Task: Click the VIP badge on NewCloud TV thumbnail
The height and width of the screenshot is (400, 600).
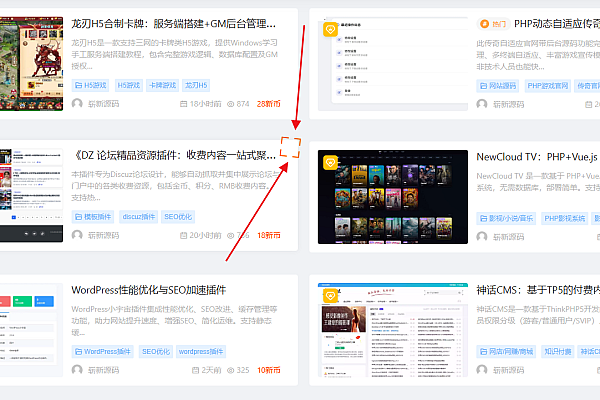Action: point(330,162)
